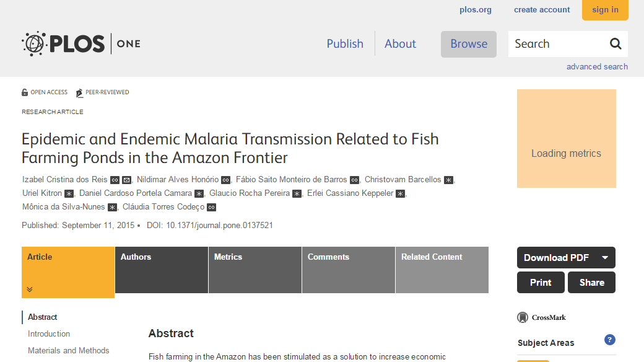The width and height of the screenshot is (644, 362).
Task: Open Subject Areas help question mark
Action: point(609,340)
